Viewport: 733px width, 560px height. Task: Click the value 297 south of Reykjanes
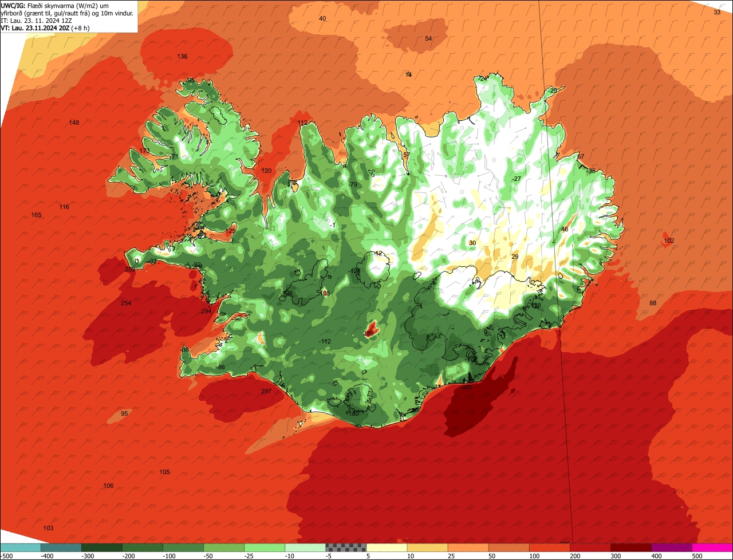pos(266,391)
